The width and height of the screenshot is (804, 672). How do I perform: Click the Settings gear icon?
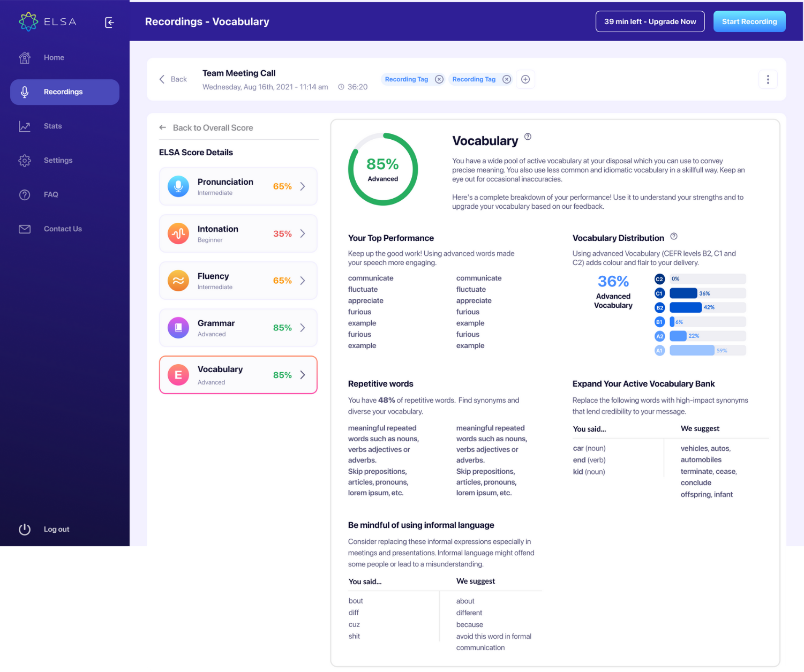click(x=25, y=160)
